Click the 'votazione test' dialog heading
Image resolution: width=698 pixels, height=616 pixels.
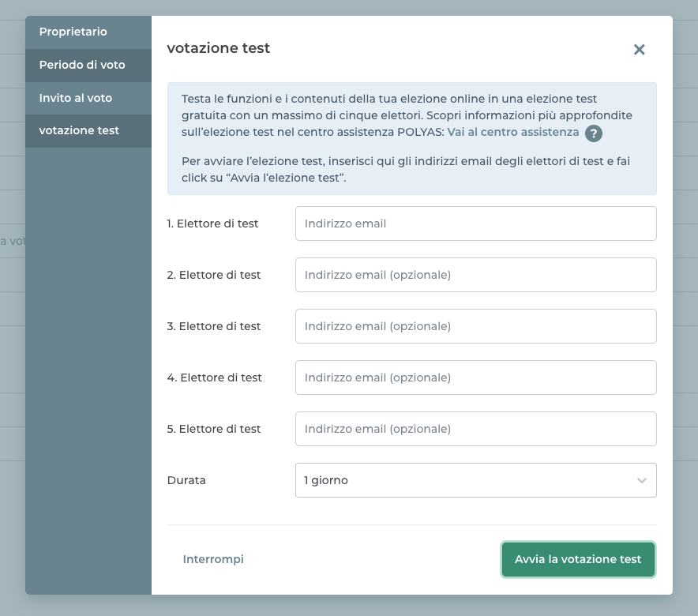click(x=219, y=48)
